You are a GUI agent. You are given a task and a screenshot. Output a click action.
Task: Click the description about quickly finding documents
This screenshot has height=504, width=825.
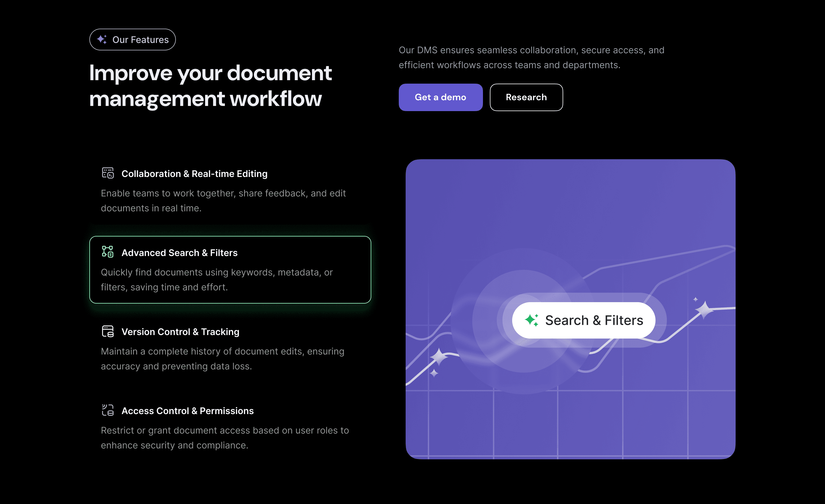(x=217, y=280)
